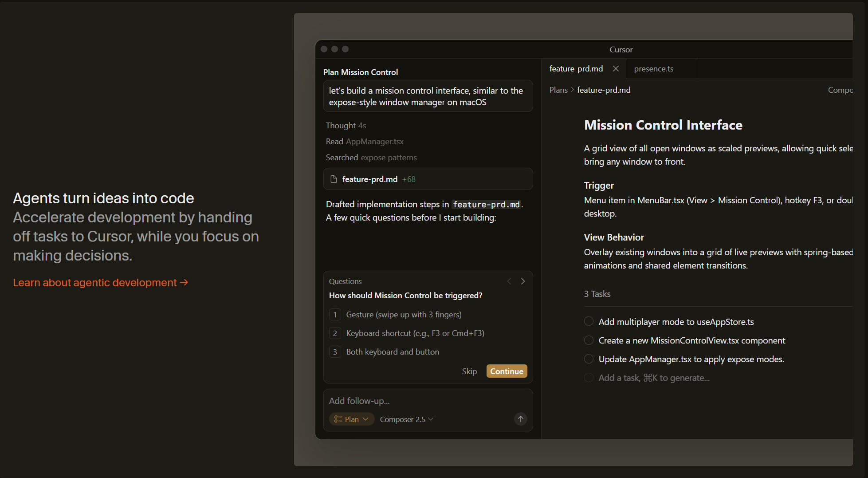
Task: Click the send arrow button in follow-up box
Action: [x=521, y=419]
